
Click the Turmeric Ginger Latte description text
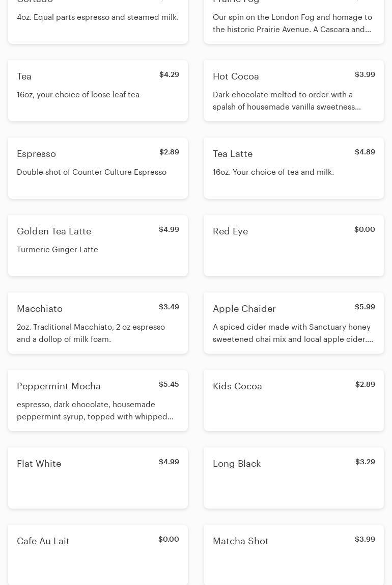(x=58, y=250)
